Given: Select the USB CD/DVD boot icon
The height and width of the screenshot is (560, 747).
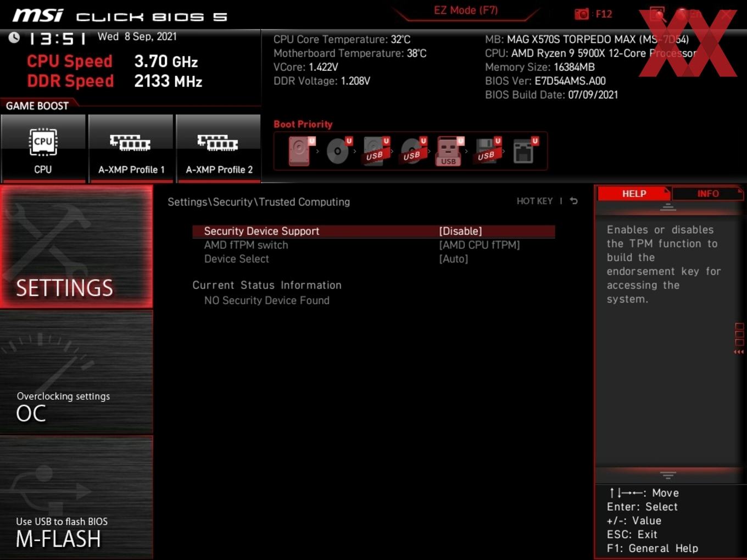Looking at the screenshot, I should pos(413,151).
